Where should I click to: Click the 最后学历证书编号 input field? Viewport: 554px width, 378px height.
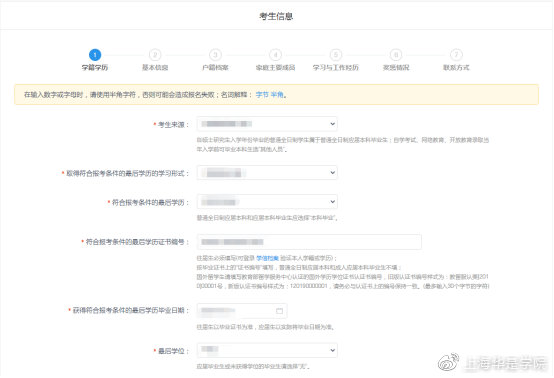coord(309,242)
